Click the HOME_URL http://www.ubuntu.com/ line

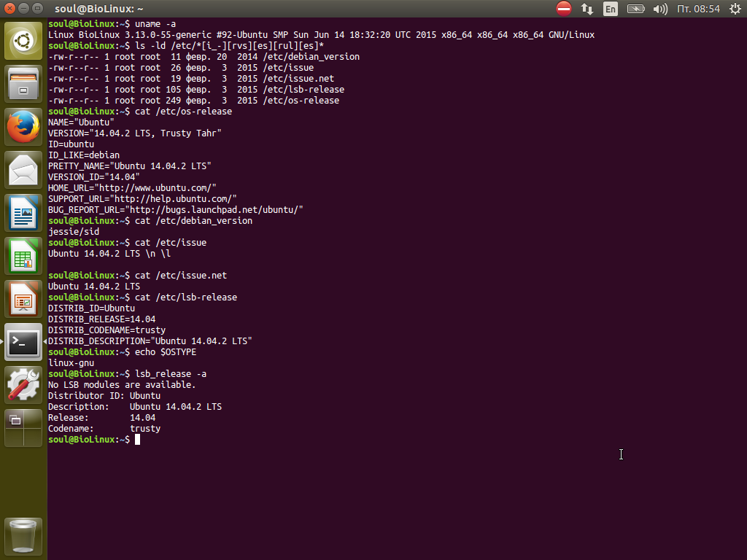tap(132, 188)
